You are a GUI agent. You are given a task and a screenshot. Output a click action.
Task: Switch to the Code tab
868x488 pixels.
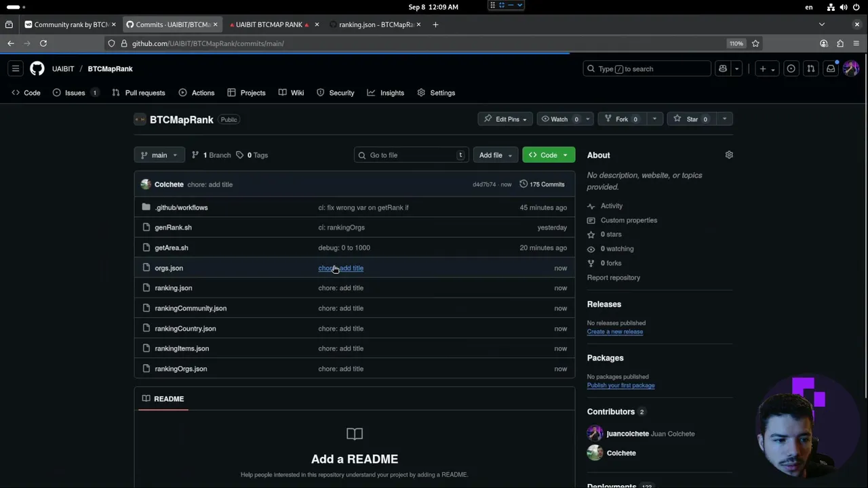[x=26, y=93]
